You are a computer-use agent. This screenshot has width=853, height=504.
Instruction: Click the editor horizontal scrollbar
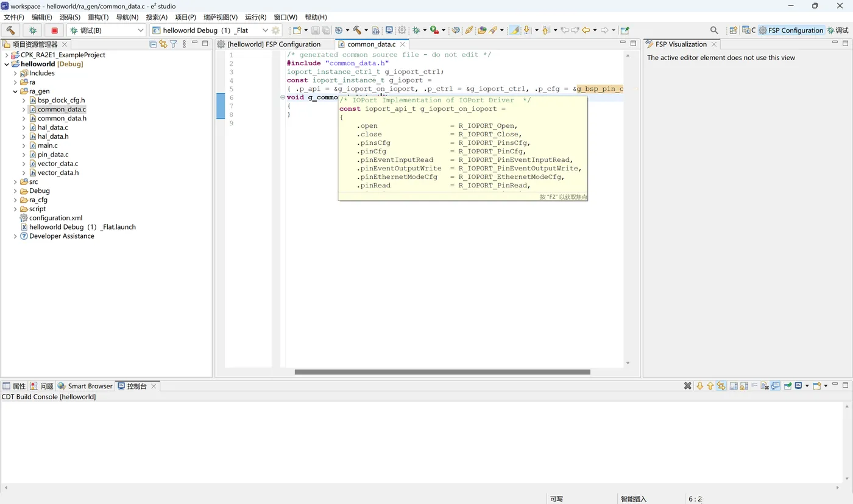442,372
